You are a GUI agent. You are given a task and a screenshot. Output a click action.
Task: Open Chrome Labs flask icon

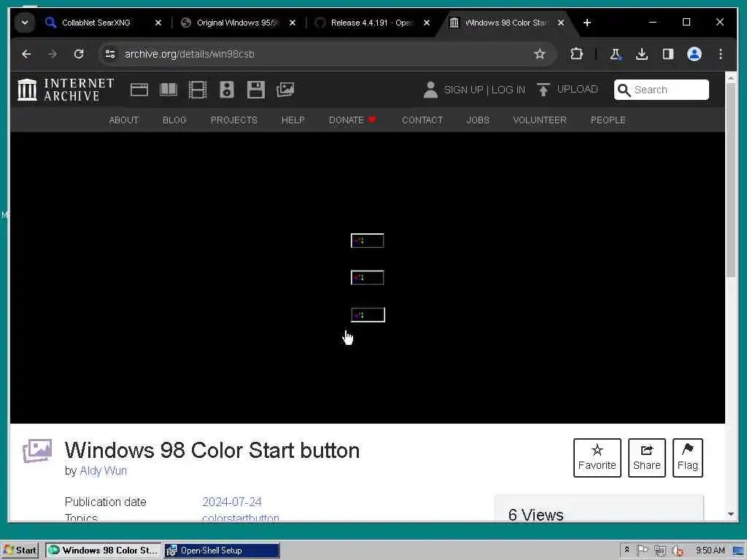point(615,54)
